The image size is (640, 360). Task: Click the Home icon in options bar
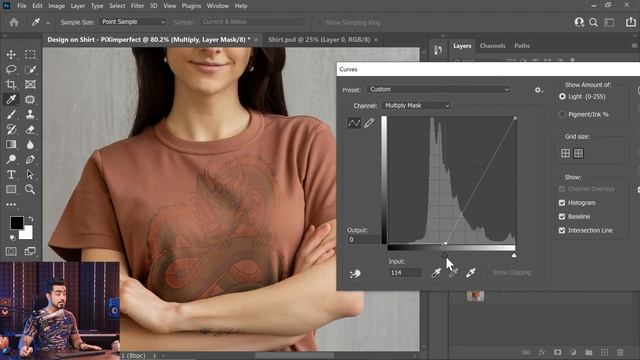14,22
